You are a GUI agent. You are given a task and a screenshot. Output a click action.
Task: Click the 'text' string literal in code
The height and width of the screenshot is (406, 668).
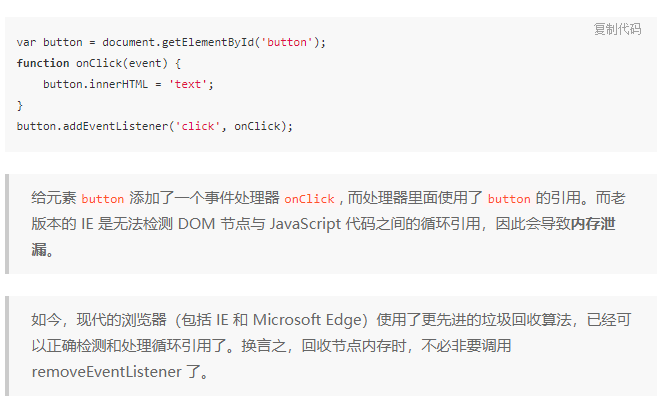pos(188,84)
